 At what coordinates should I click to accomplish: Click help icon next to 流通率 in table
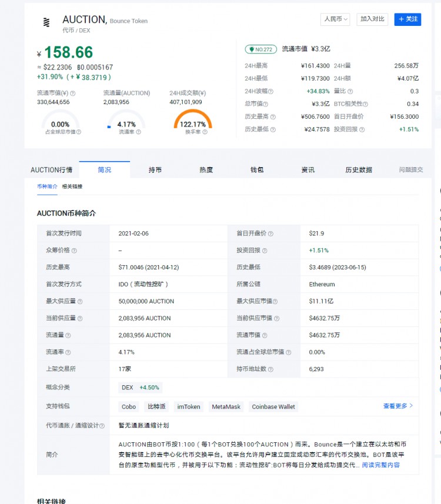click(x=68, y=352)
